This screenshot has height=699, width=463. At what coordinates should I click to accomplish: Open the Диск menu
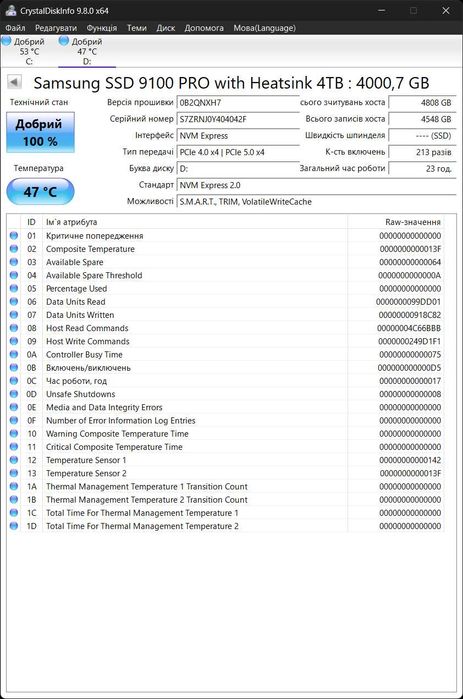(x=165, y=28)
